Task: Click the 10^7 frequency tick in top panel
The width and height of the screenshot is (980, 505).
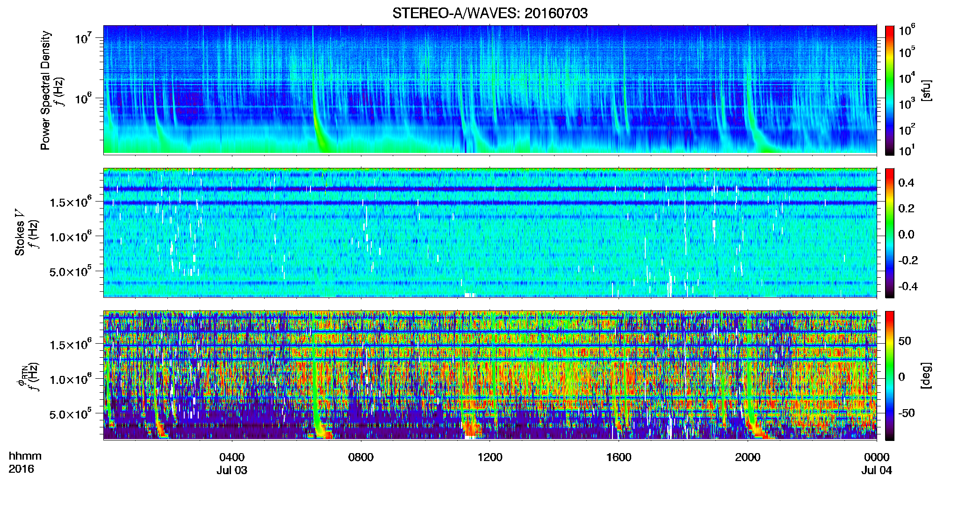Action: click(84, 37)
